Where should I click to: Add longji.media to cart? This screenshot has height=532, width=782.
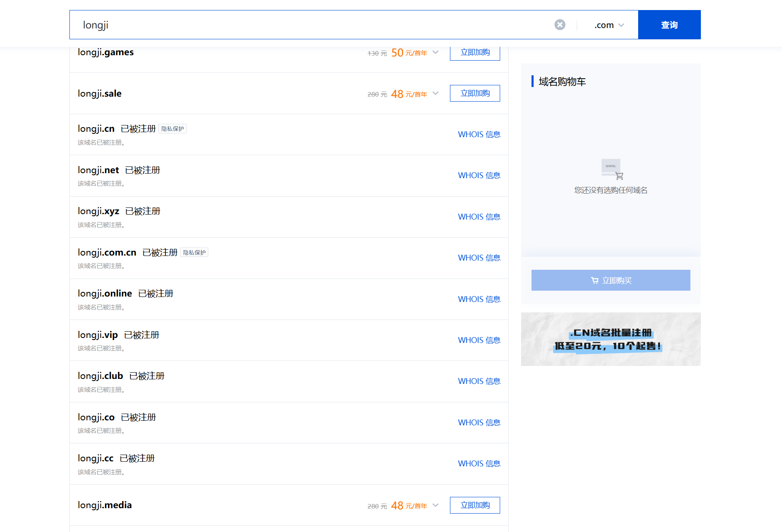475,505
